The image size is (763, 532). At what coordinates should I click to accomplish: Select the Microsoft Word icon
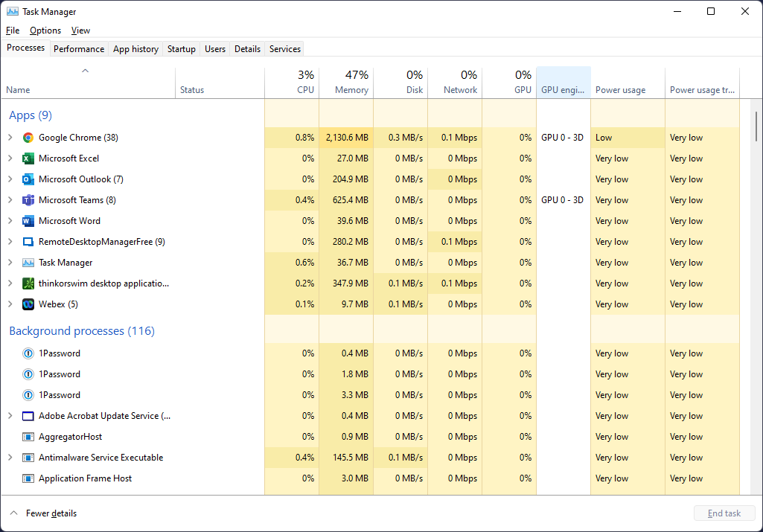pos(28,221)
